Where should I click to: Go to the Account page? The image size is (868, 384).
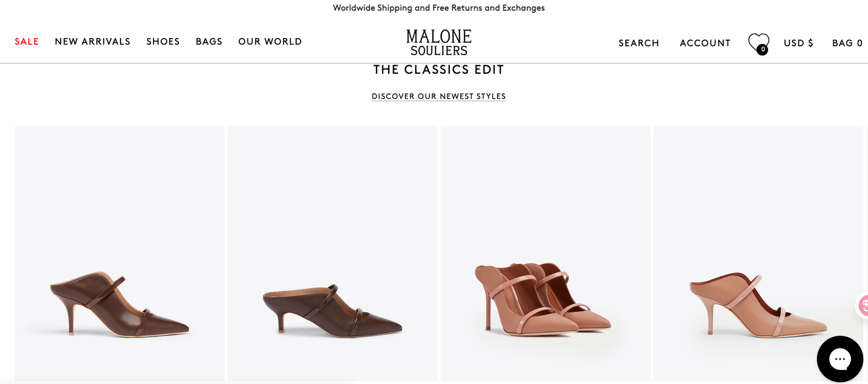(x=705, y=43)
